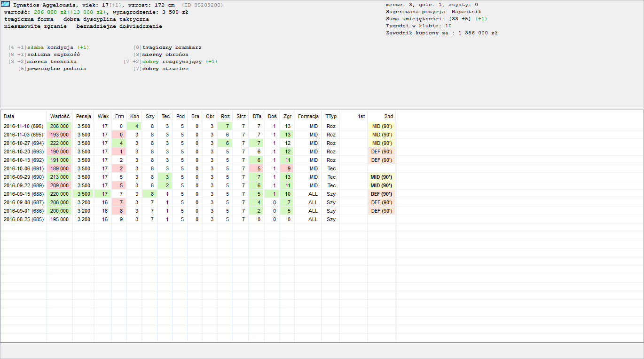
Task: Click the Greek flag icon beside player name
Action: (x=6, y=4)
